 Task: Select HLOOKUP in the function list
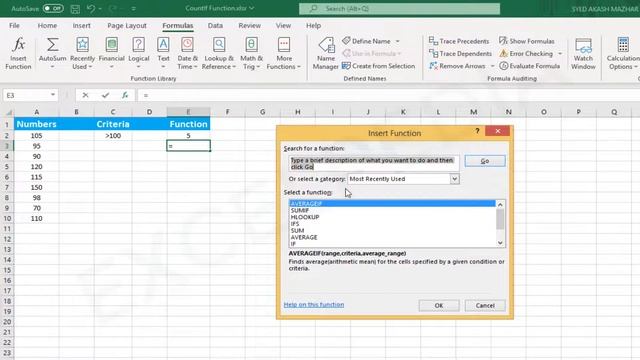coord(392,217)
